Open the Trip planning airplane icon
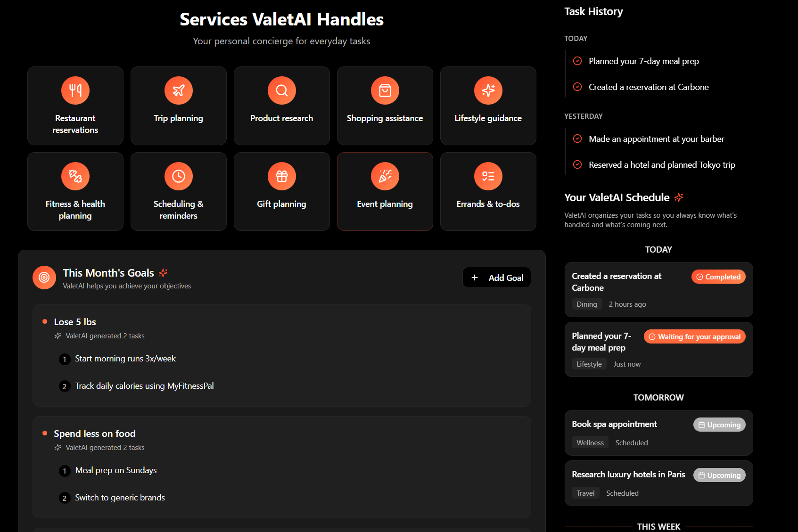798x532 pixels. click(x=178, y=90)
